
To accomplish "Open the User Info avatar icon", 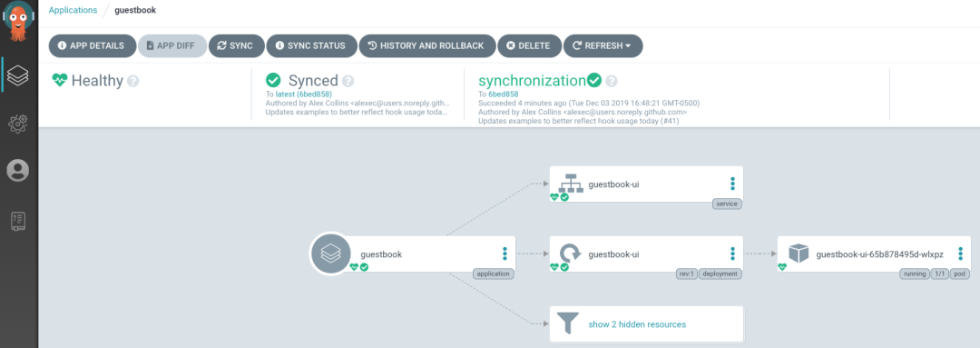I will pos(18,170).
